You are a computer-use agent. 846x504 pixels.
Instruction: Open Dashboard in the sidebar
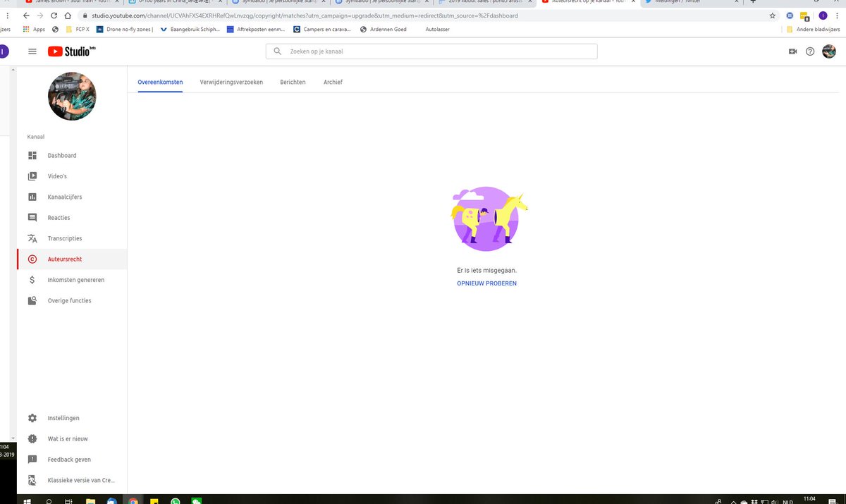pos(72,155)
